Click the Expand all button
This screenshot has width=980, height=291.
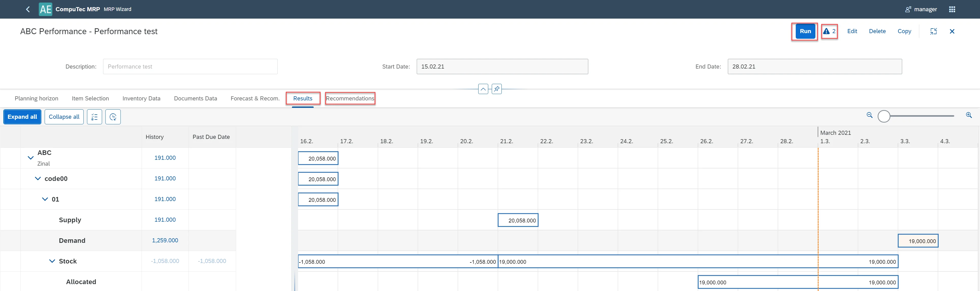[x=22, y=117]
